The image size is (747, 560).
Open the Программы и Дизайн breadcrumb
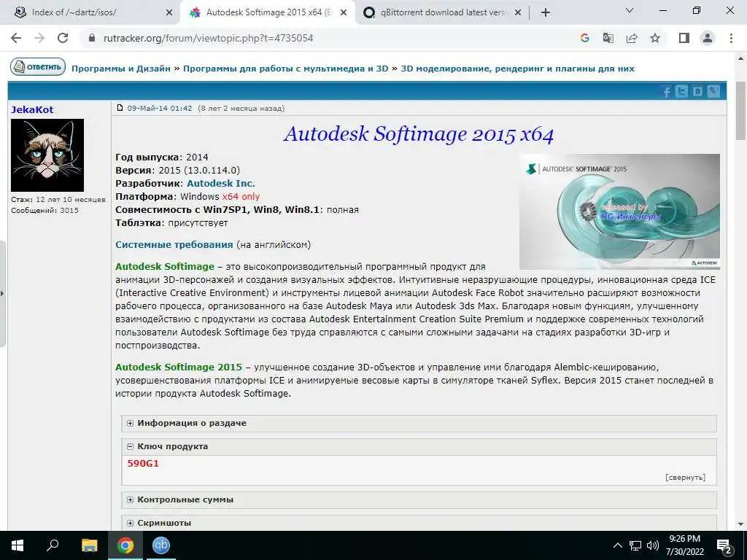point(121,69)
